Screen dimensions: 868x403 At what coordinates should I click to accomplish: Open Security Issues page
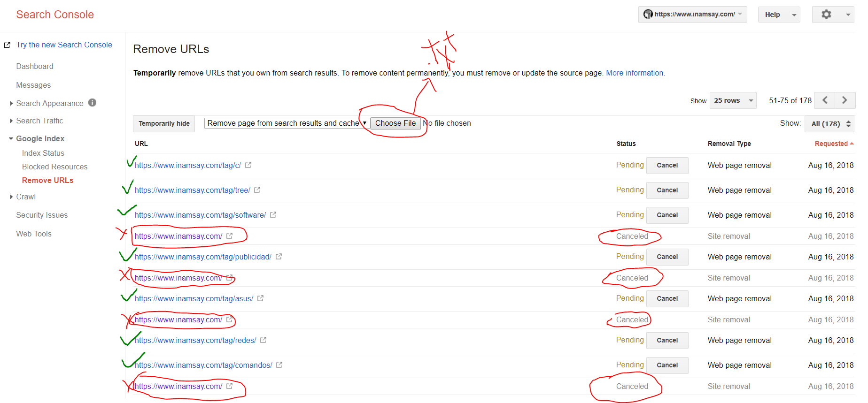coord(42,215)
